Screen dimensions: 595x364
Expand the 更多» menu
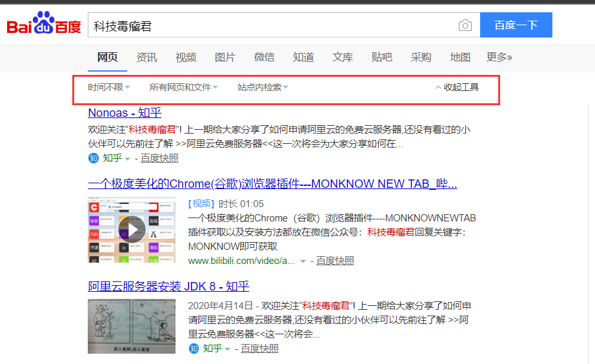(499, 57)
